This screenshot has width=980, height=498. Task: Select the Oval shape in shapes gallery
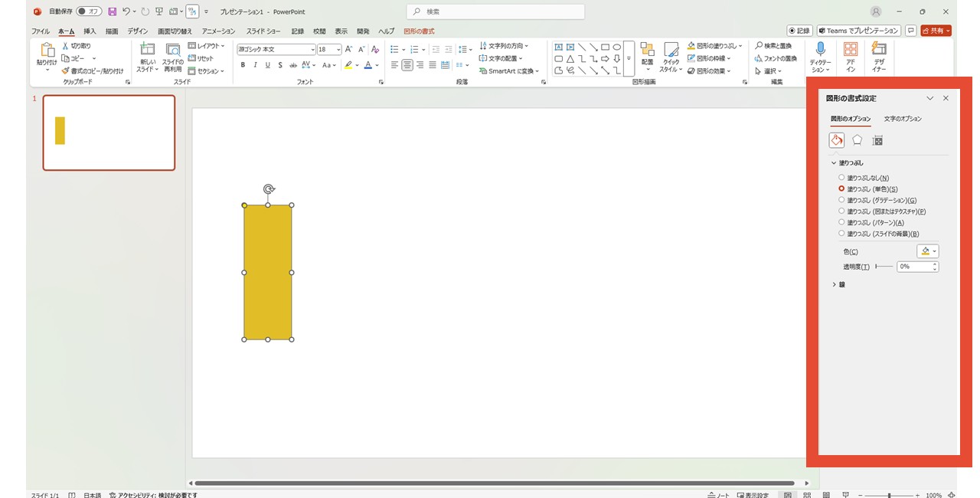click(616, 47)
